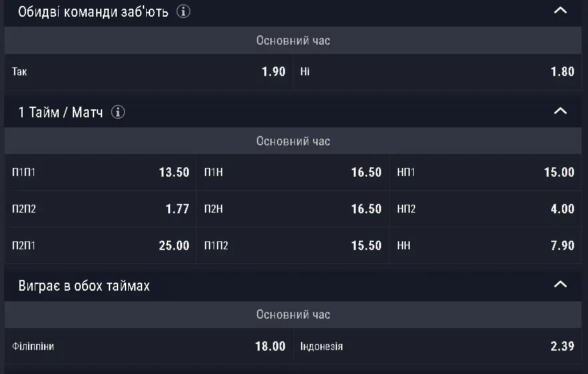The image size is (588, 374).
Task: Collapse Обидві команди заб'ють section
Action: 560,11
